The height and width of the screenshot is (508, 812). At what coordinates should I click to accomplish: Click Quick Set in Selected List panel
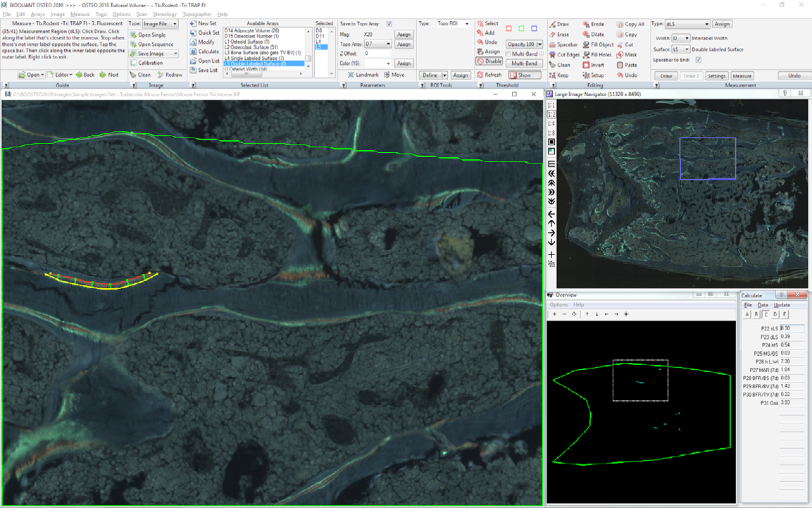click(204, 32)
